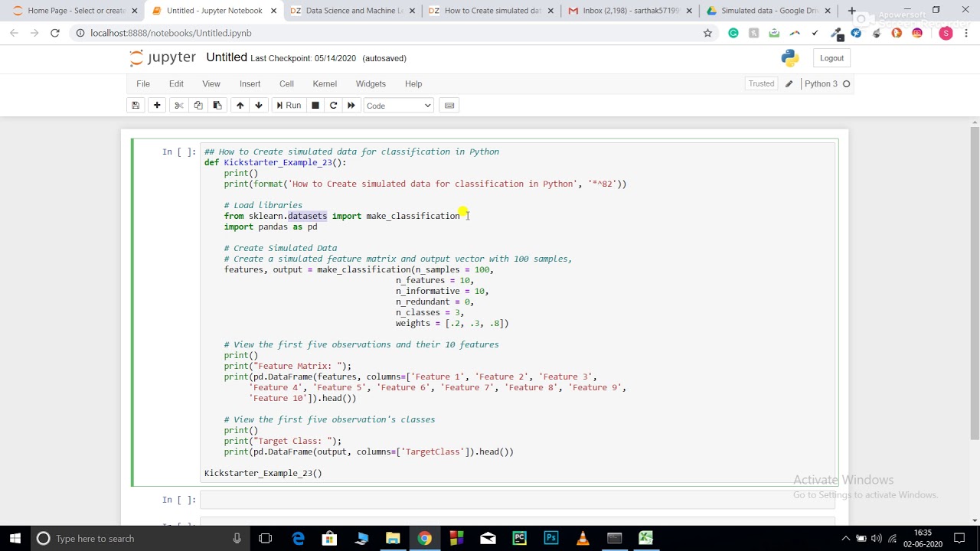
Task: Open the cell type Code dropdown
Action: [x=399, y=106]
